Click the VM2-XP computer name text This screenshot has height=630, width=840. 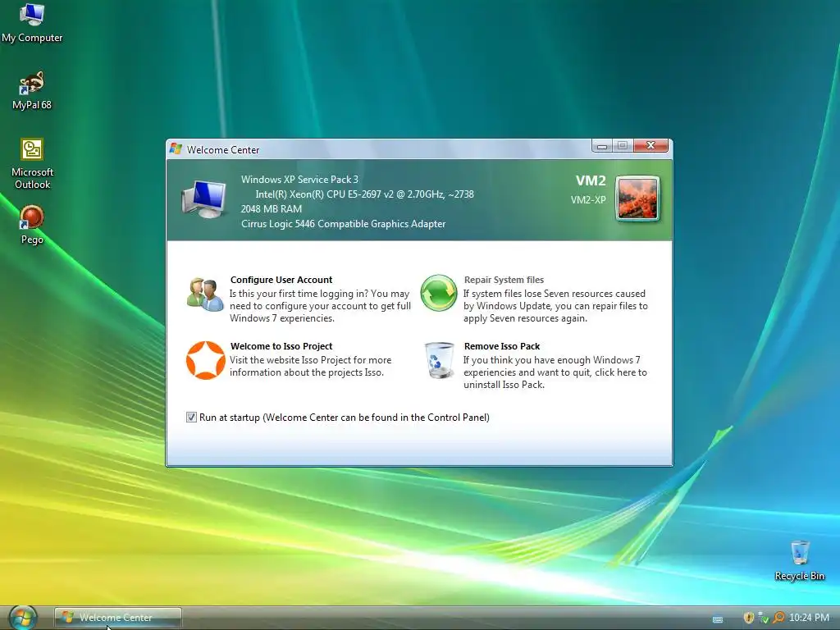click(588, 200)
